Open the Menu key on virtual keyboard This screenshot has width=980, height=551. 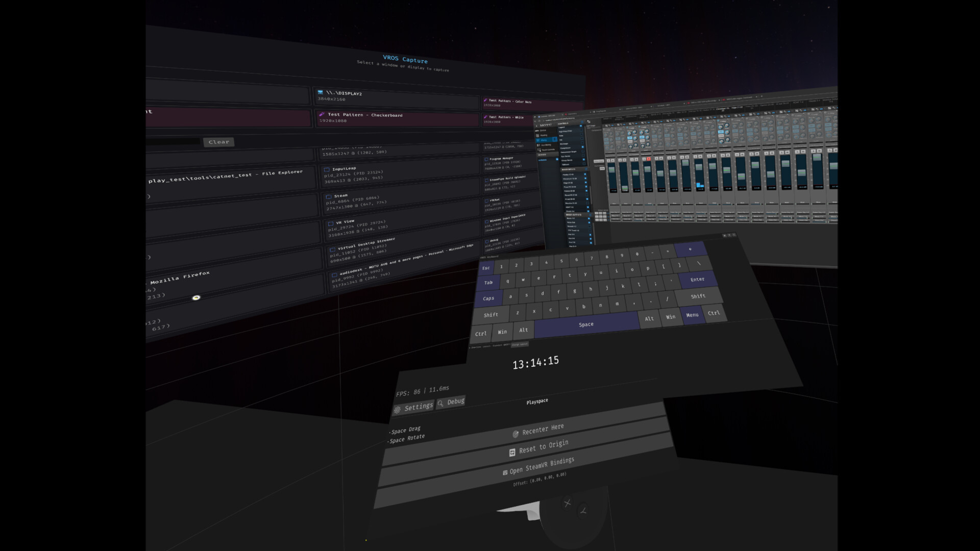click(692, 315)
